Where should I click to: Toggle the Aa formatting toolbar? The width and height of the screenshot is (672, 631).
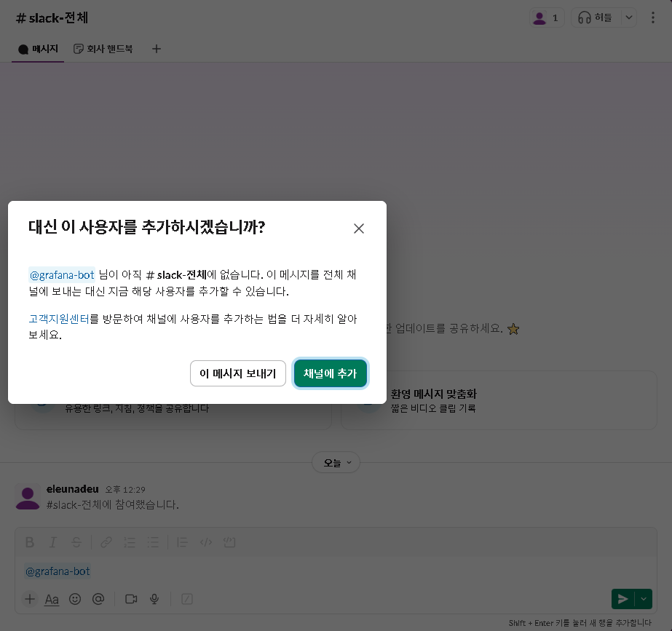52,599
